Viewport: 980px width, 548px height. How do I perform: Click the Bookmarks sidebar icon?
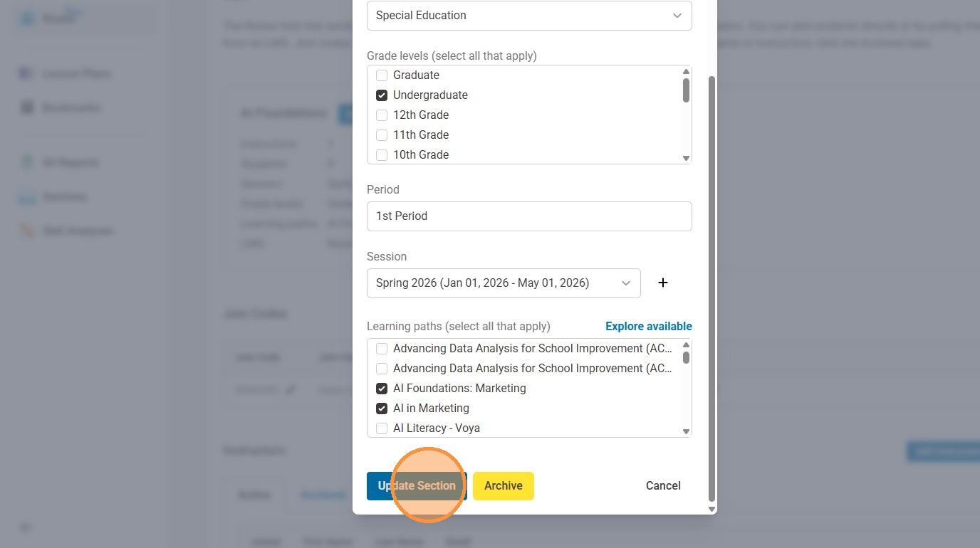point(27,107)
